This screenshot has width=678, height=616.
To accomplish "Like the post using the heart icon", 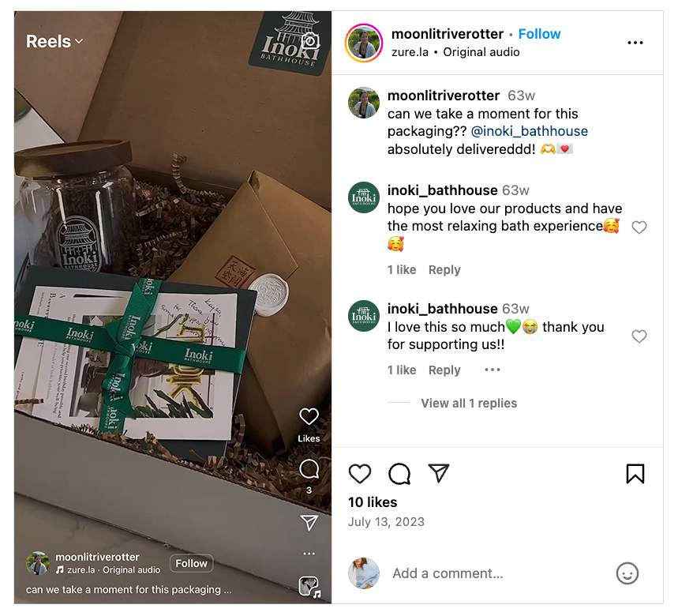I will (x=360, y=474).
